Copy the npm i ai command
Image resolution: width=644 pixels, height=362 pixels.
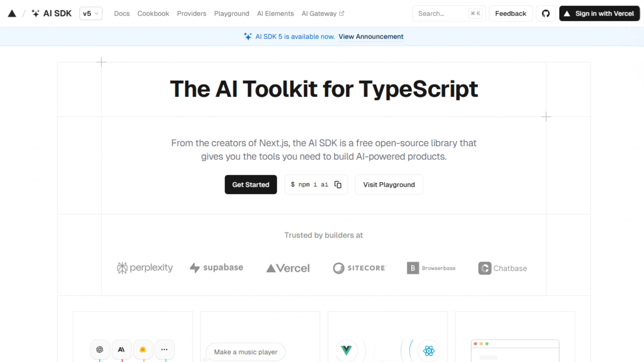pos(338,185)
